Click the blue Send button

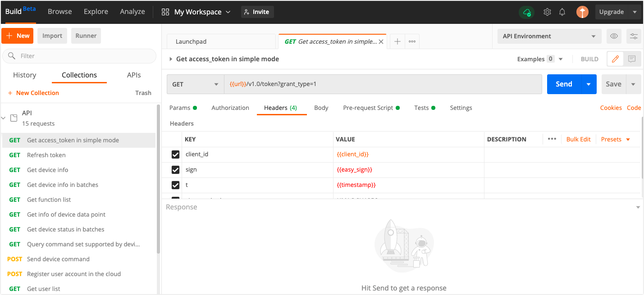click(564, 84)
